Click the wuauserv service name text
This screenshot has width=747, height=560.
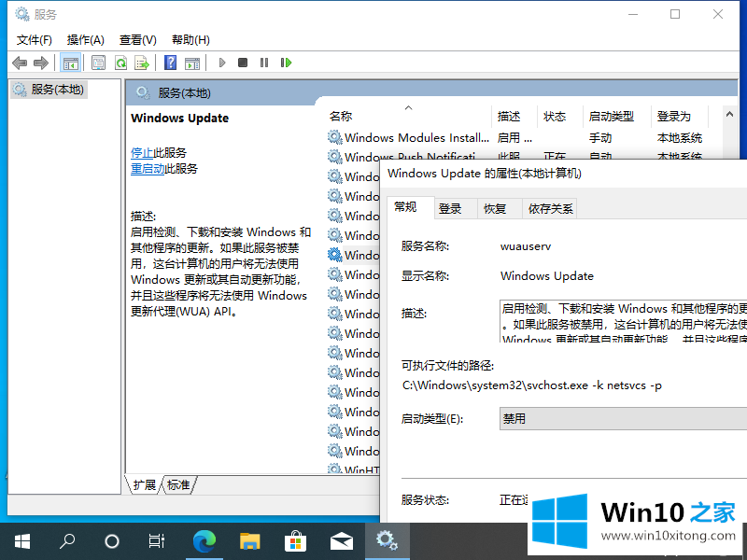coord(526,246)
